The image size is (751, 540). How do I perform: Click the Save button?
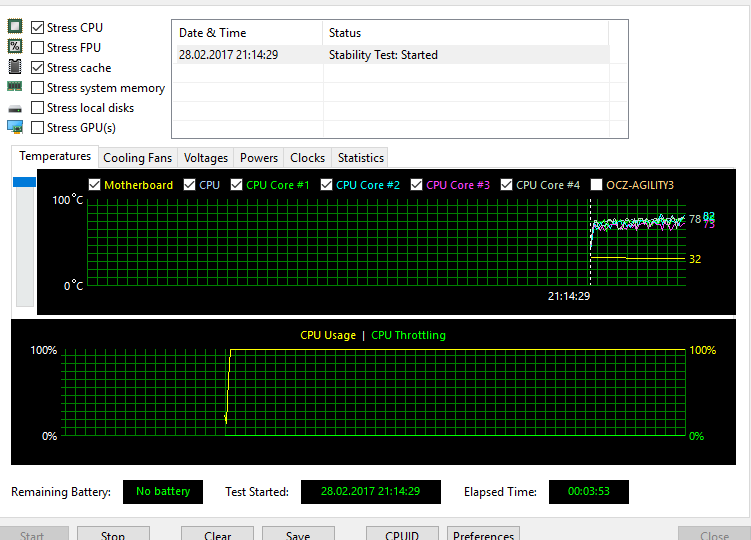pos(298,533)
